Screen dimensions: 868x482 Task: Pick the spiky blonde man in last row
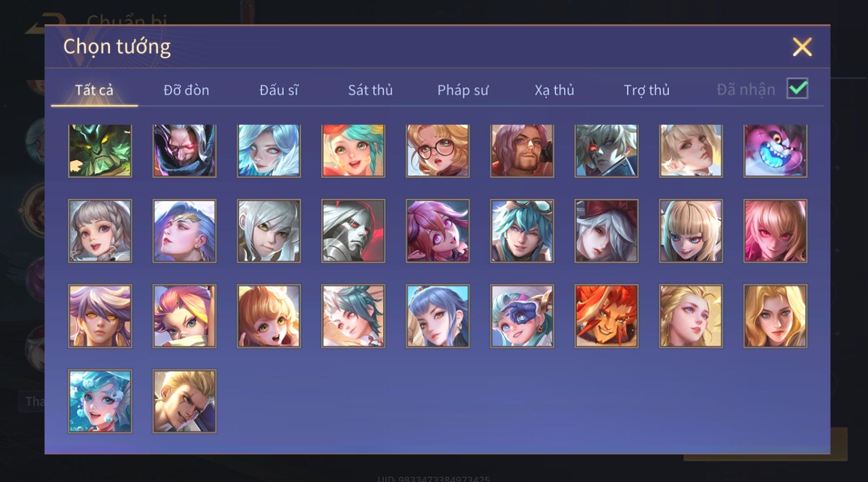click(x=185, y=401)
